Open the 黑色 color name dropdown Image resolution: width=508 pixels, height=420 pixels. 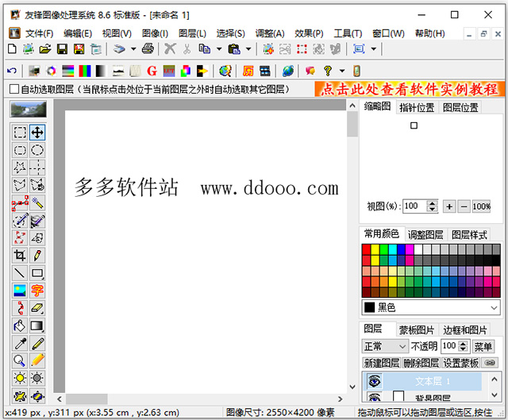pyautogui.click(x=494, y=307)
